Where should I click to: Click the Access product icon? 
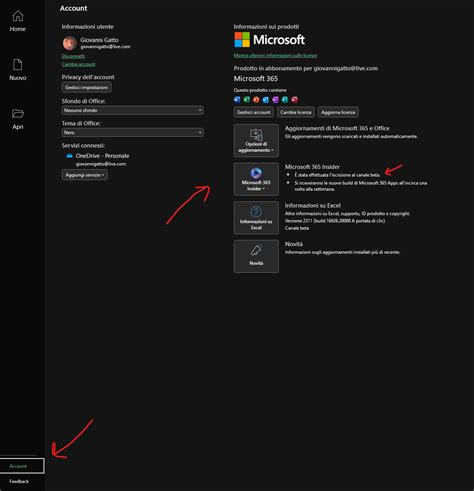(x=295, y=99)
